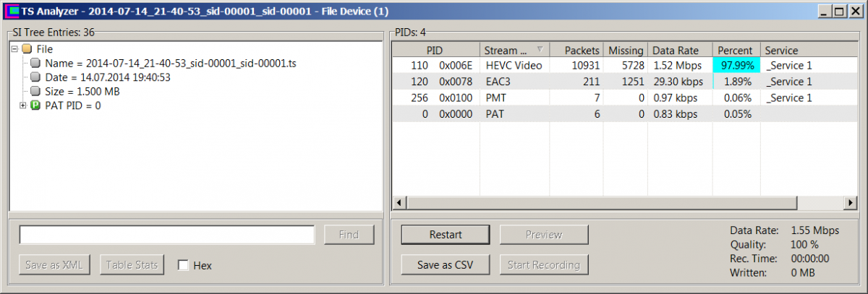Click the green PAT PID icon
The image size is (868, 294).
35,105
